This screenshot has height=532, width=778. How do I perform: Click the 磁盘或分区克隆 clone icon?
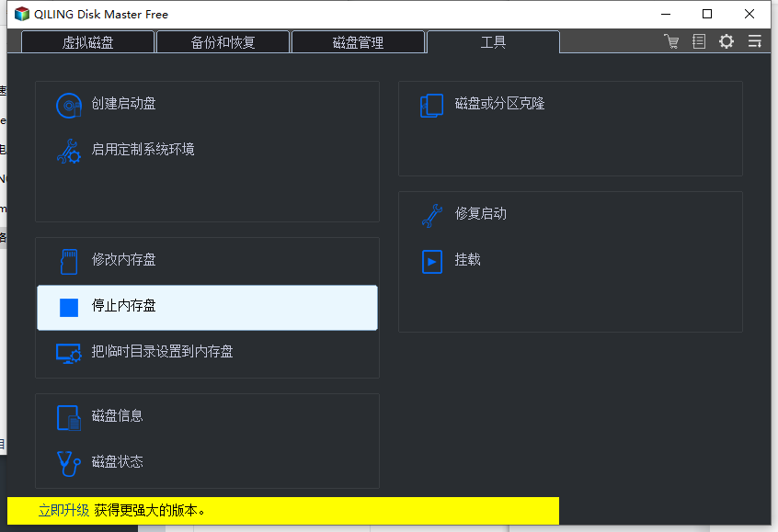[431, 105]
